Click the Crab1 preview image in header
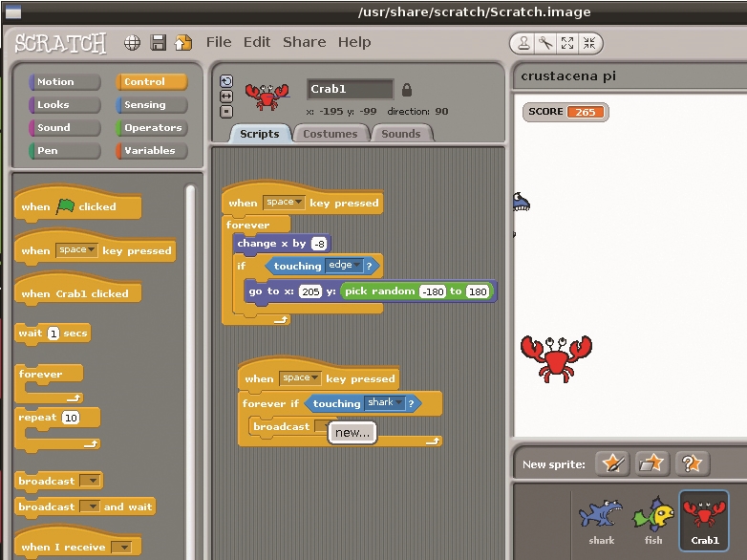The height and width of the screenshot is (560, 747). (267, 96)
